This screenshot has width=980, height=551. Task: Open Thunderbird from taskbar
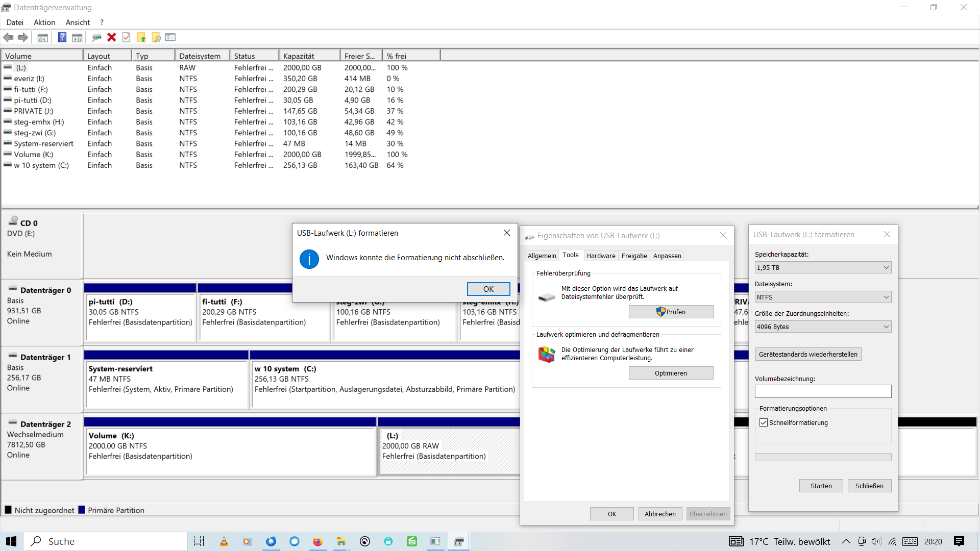[x=271, y=541]
